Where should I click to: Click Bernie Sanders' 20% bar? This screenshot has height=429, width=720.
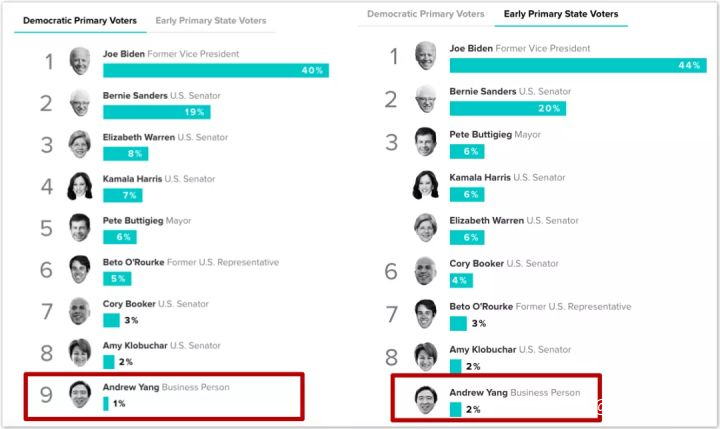pos(508,108)
